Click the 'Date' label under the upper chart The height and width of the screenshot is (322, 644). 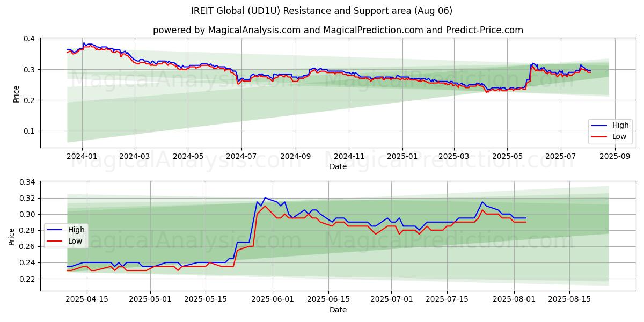[x=338, y=167]
